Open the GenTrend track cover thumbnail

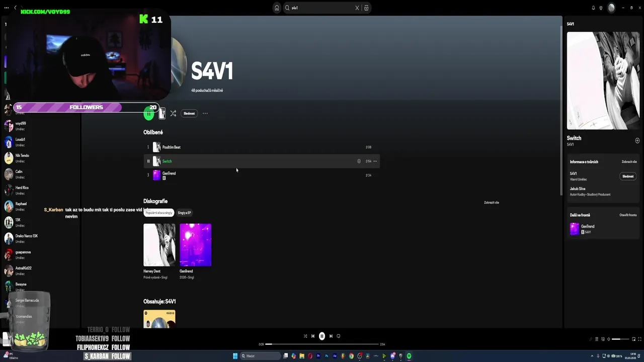156,175
